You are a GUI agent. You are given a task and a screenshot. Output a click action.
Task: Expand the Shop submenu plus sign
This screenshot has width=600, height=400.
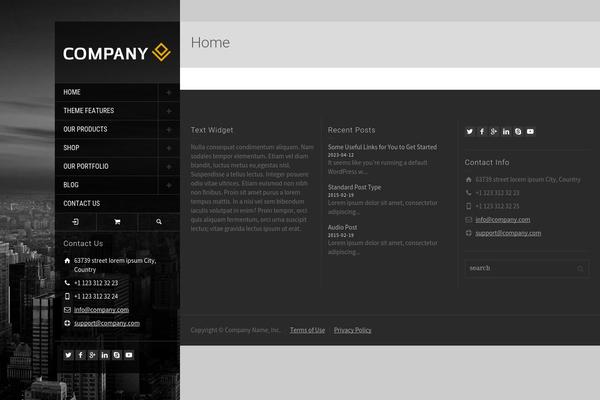[x=168, y=148]
